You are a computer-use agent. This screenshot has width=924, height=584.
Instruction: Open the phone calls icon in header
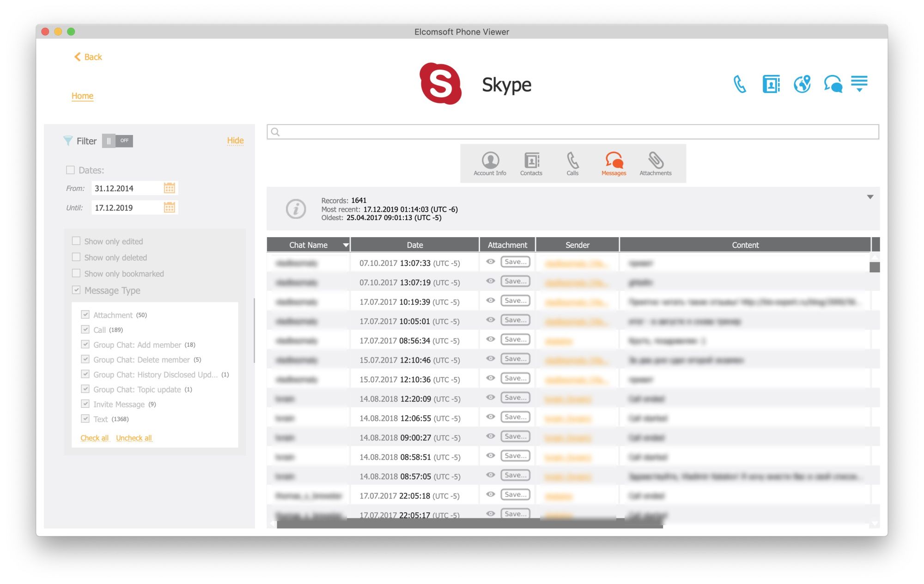pyautogui.click(x=740, y=84)
